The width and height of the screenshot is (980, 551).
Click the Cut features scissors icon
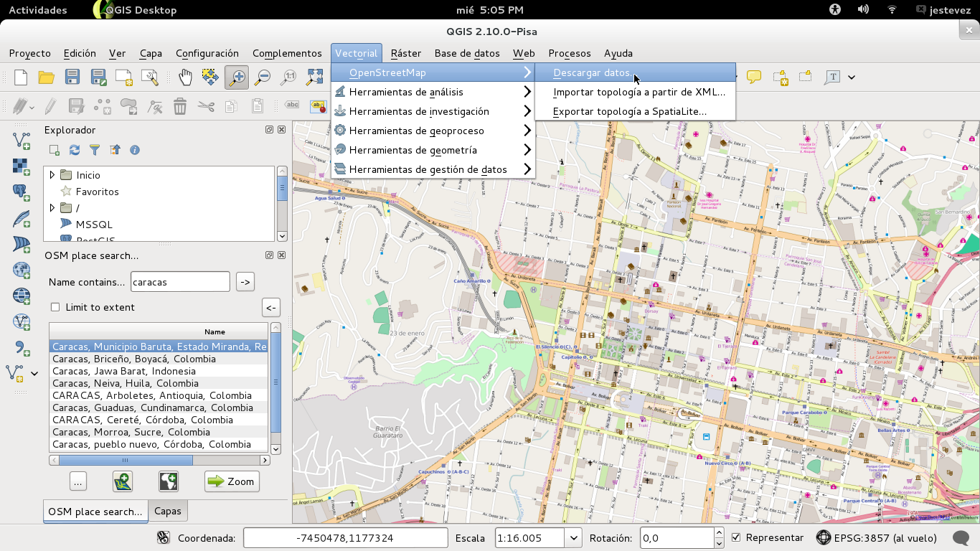pyautogui.click(x=206, y=107)
